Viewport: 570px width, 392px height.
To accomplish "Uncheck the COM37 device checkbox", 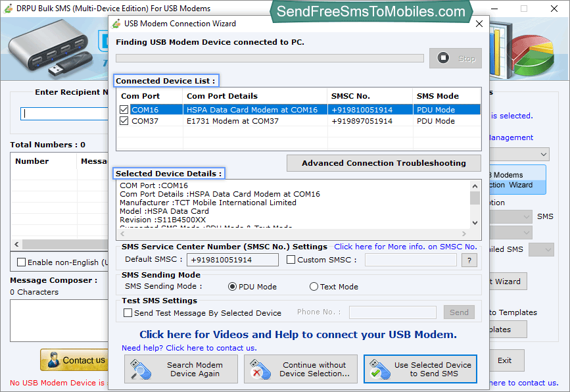I will pyautogui.click(x=124, y=121).
